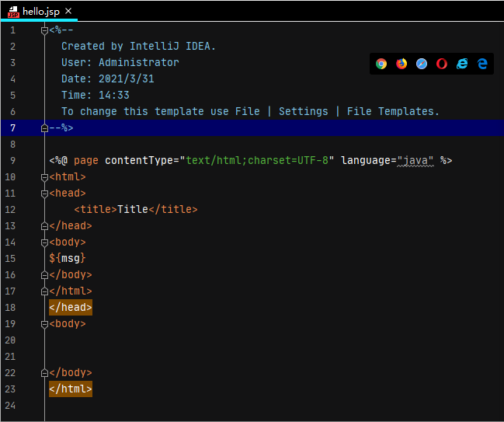Click the underlined "java" language value
The height and width of the screenshot is (422, 504).
pyautogui.click(x=415, y=161)
